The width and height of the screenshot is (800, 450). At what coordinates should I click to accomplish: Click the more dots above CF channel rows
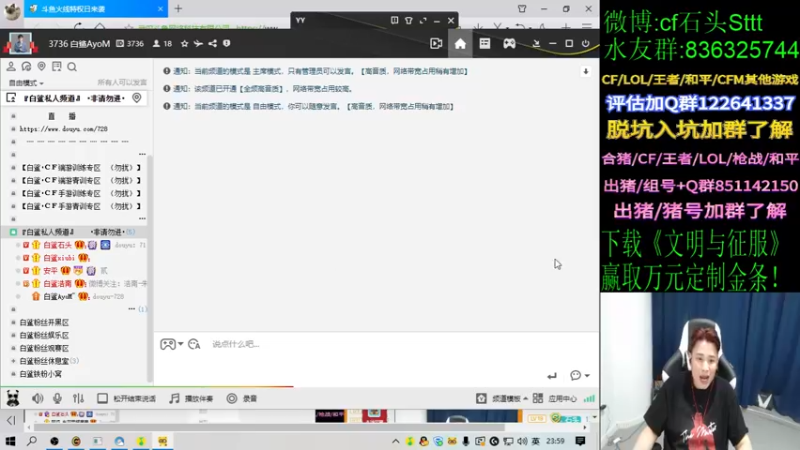tap(142, 154)
